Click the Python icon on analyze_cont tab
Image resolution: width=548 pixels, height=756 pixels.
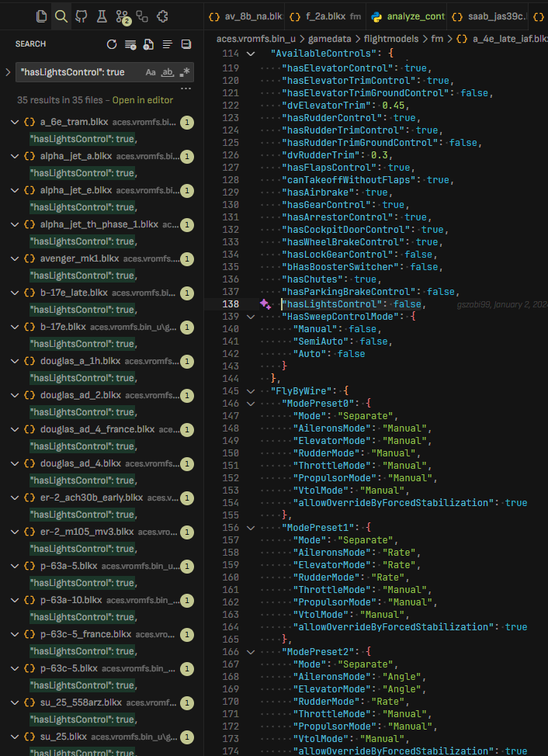pyautogui.click(x=377, y=16)
